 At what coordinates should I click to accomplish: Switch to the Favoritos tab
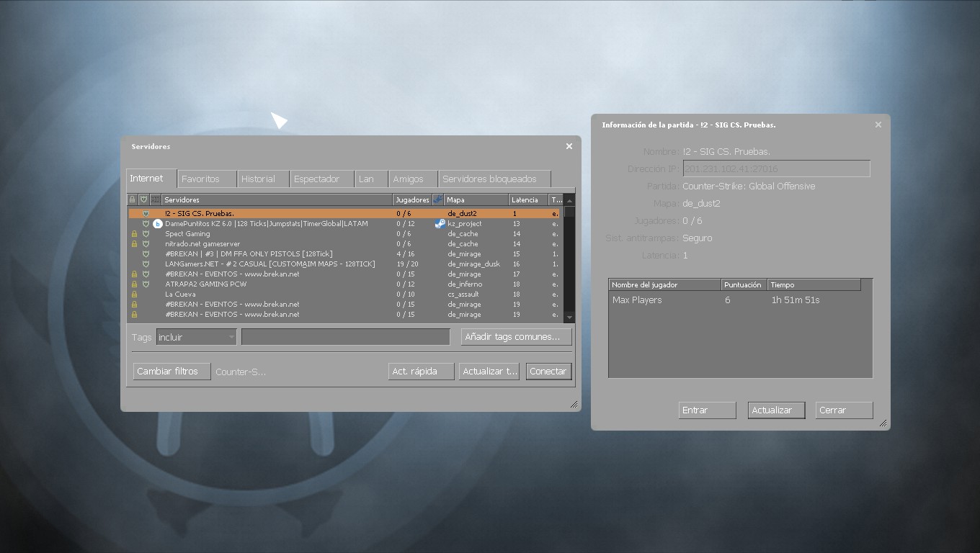(208, 179)
